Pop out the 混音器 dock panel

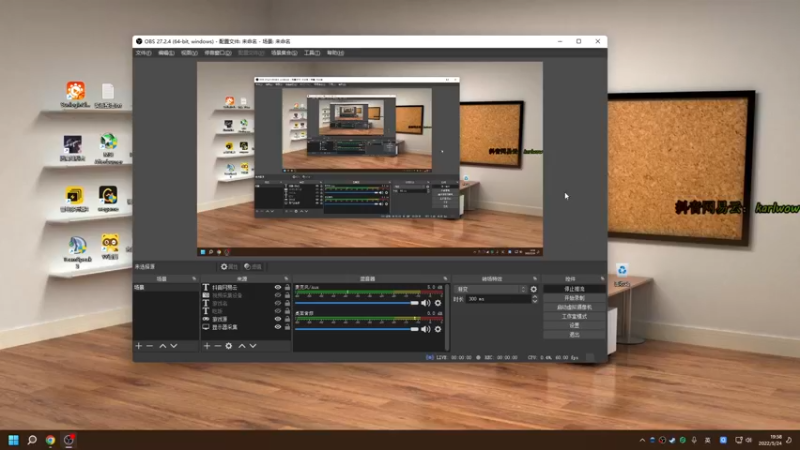click(445, 279)
